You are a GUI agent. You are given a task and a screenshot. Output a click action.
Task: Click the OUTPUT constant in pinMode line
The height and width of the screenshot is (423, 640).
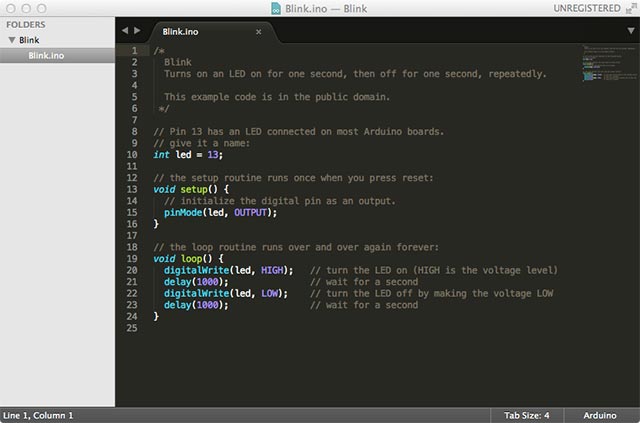251,212
